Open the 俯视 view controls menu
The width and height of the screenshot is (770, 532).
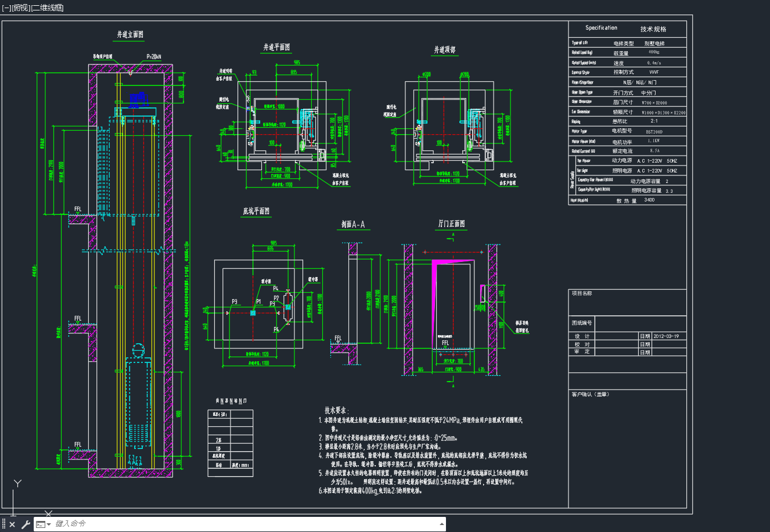point(21,8)
